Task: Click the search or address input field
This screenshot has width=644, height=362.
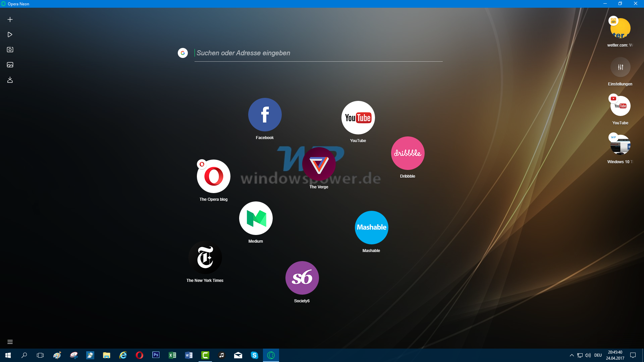Action: (318, 53)
